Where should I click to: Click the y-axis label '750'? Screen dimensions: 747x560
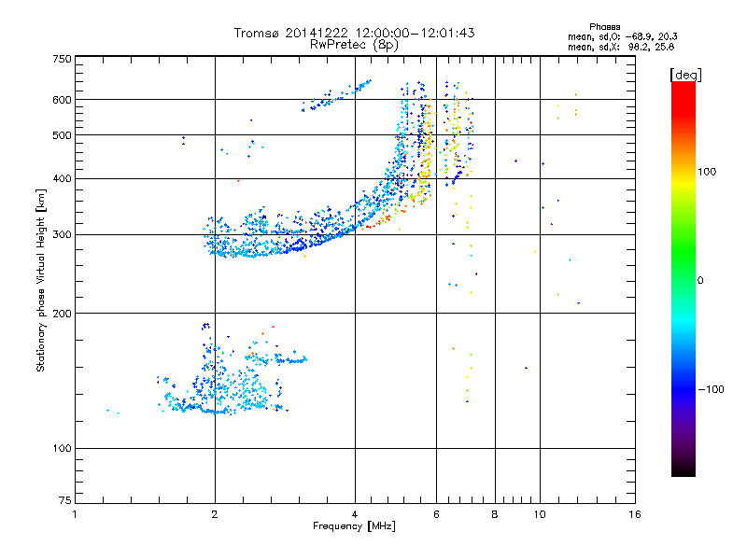tap(62, 59)
